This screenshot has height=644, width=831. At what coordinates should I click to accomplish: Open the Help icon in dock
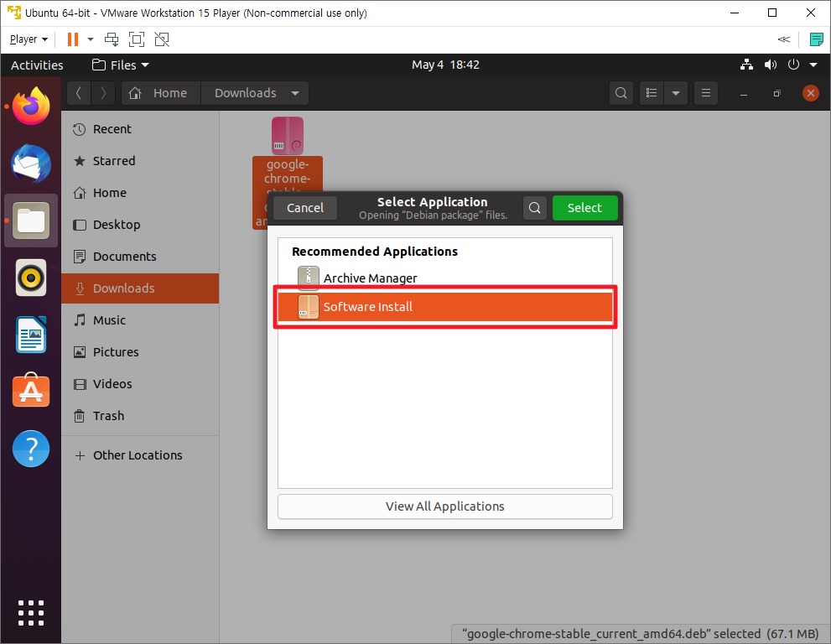click(x=31, y=449)
